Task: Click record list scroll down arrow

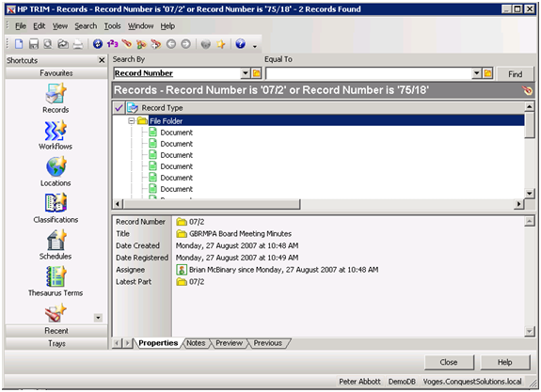Action: [x=530, y=194]
